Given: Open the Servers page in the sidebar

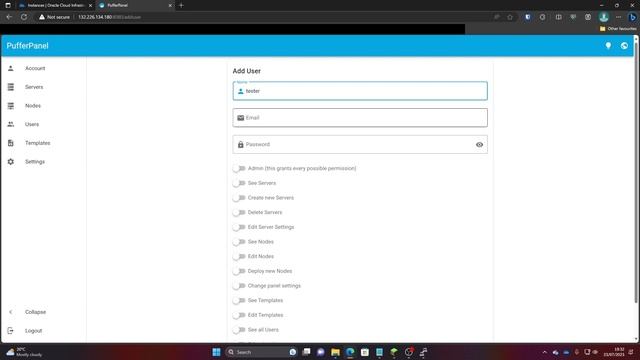Looking at the screenshot, I should pos(43,87).
